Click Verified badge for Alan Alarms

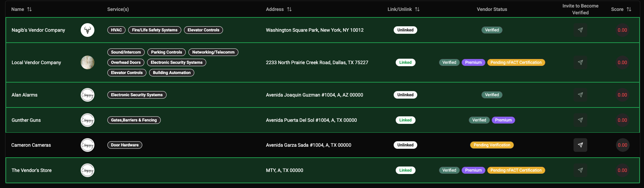(492, 95)
